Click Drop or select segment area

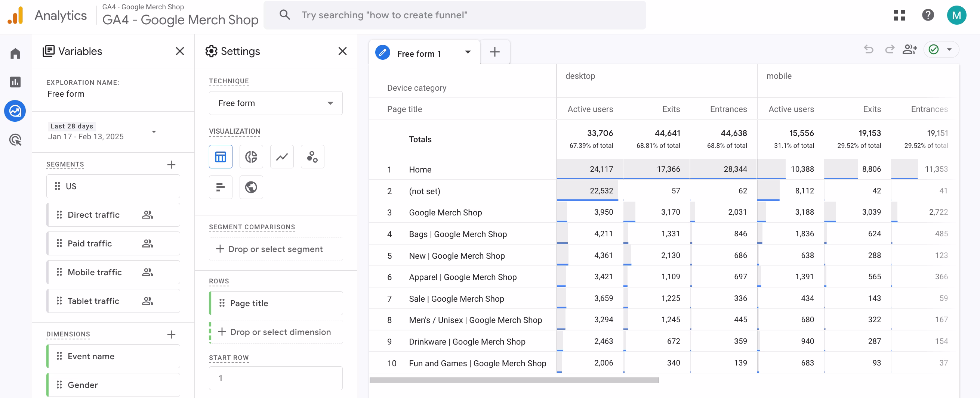coord(275,249)
